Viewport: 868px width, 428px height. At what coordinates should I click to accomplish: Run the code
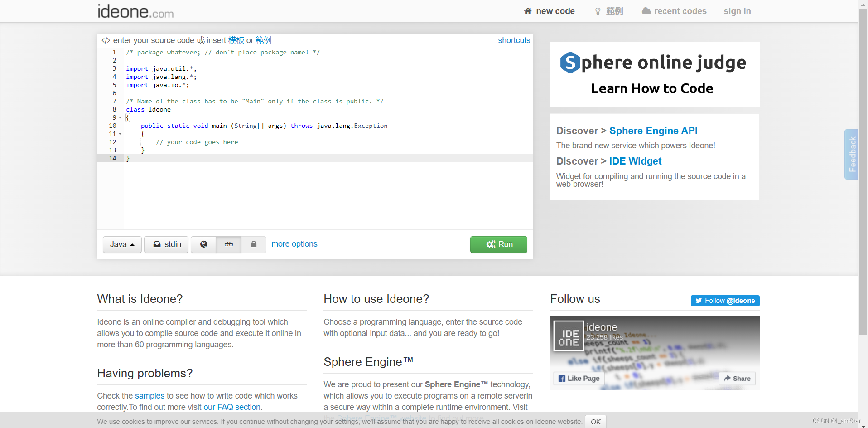coord(498,244)
